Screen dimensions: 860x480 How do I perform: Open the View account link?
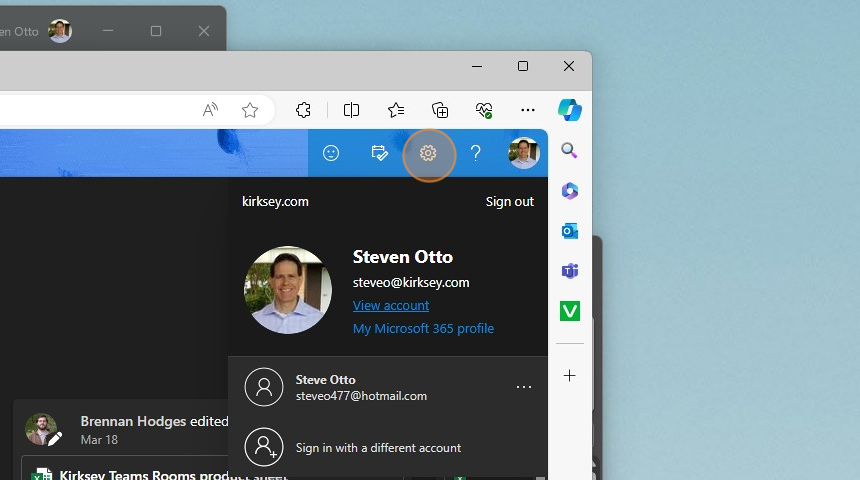391,305
